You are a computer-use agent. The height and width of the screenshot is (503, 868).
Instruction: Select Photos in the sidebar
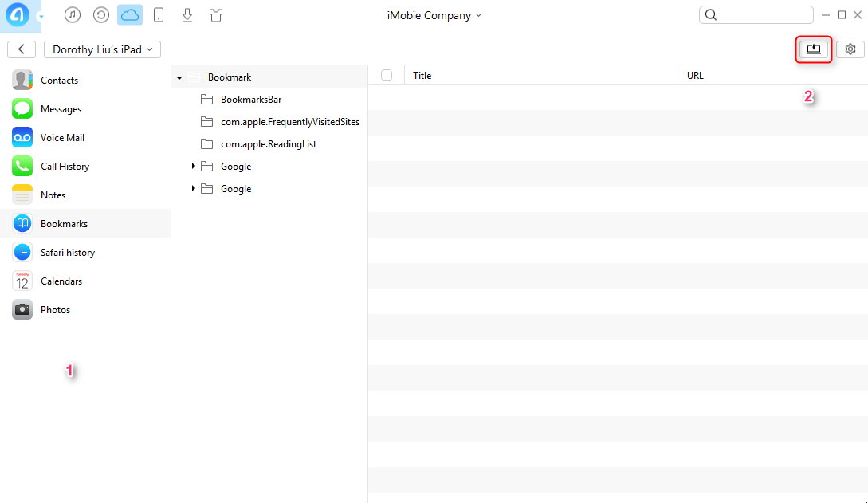click(85, 310)
